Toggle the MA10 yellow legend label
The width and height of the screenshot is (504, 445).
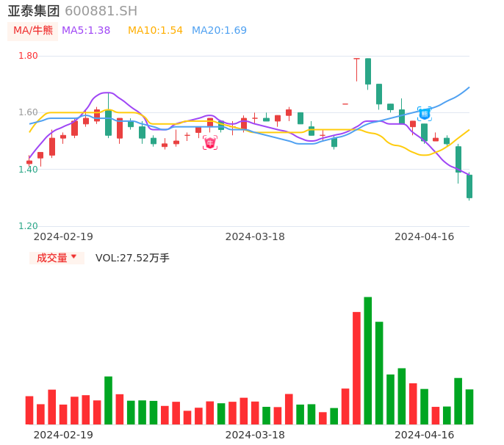[x=155, y=31]
